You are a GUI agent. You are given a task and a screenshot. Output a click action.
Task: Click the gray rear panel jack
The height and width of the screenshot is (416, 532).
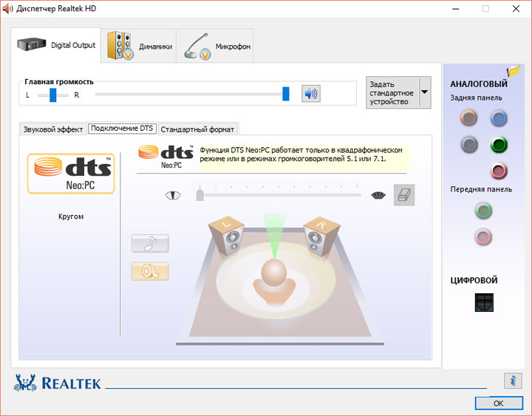(469, 145)
